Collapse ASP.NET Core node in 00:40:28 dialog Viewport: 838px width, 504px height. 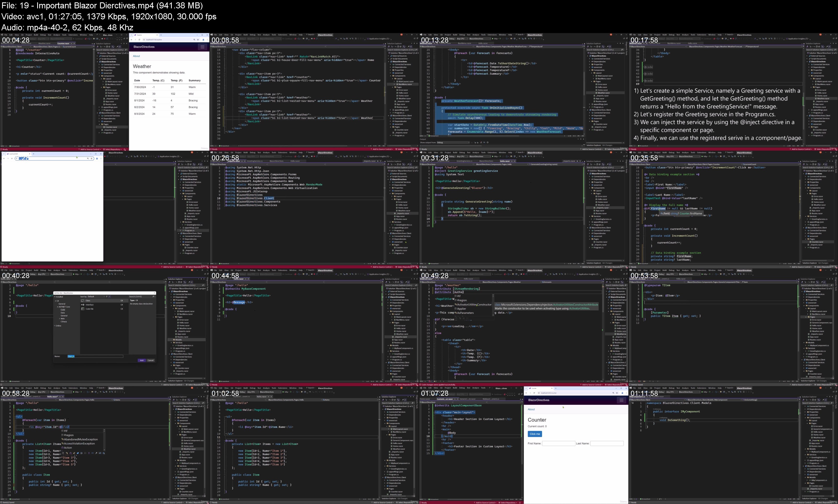[58, 307]
